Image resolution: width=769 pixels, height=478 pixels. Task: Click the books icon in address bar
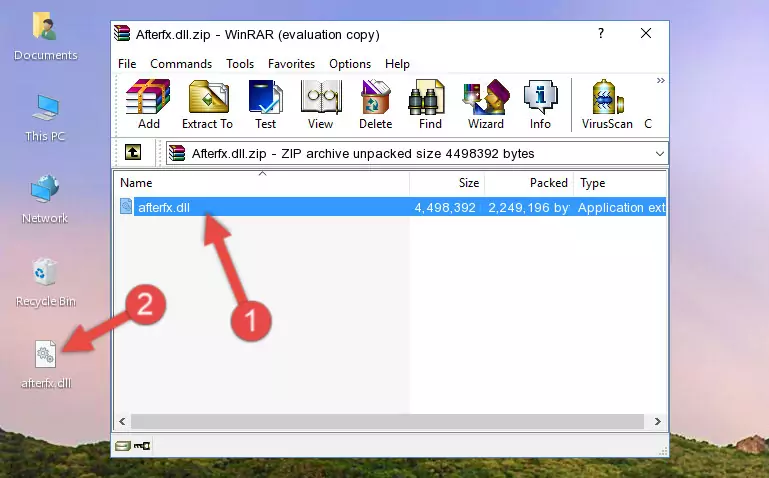pyautogui.click(x=177, y=153)
